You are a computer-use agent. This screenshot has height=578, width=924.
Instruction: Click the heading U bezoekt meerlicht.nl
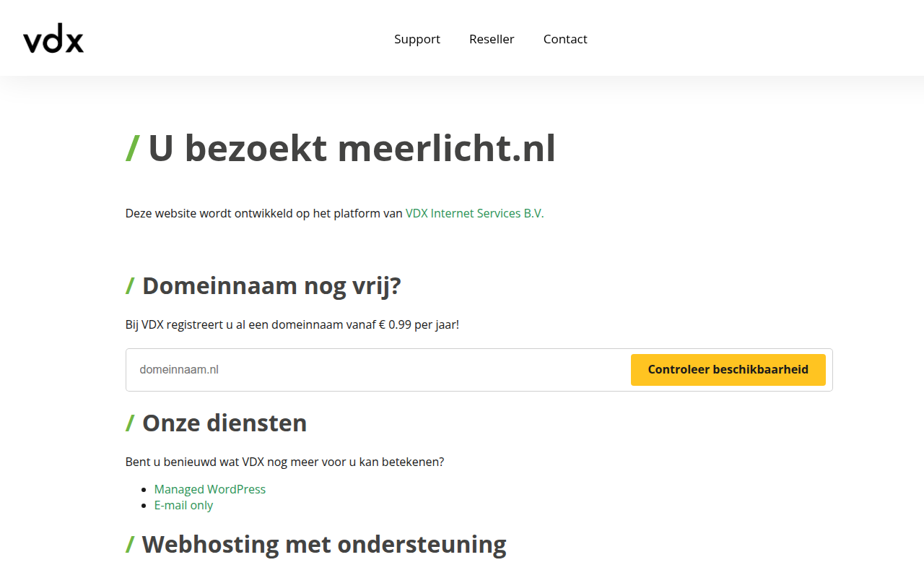(341, 148)
